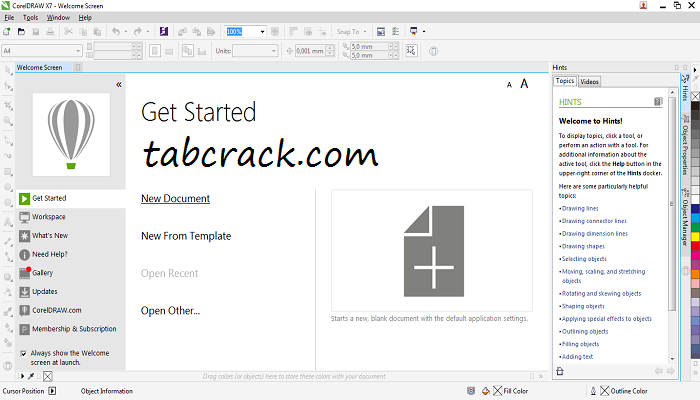
Task: Click the Get Started green arrow icon
Action: [x=24, y=198]
